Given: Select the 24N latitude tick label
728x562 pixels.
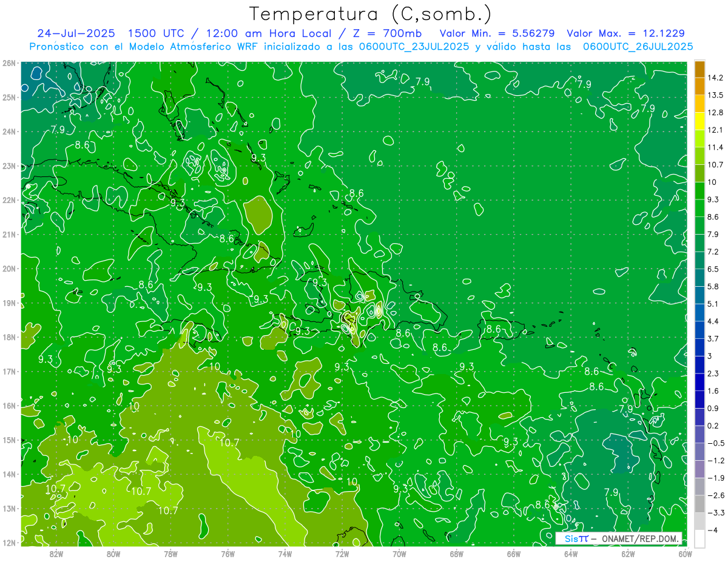Looking at the screenshot, I should pyautogui.click(x=9, y=132).
